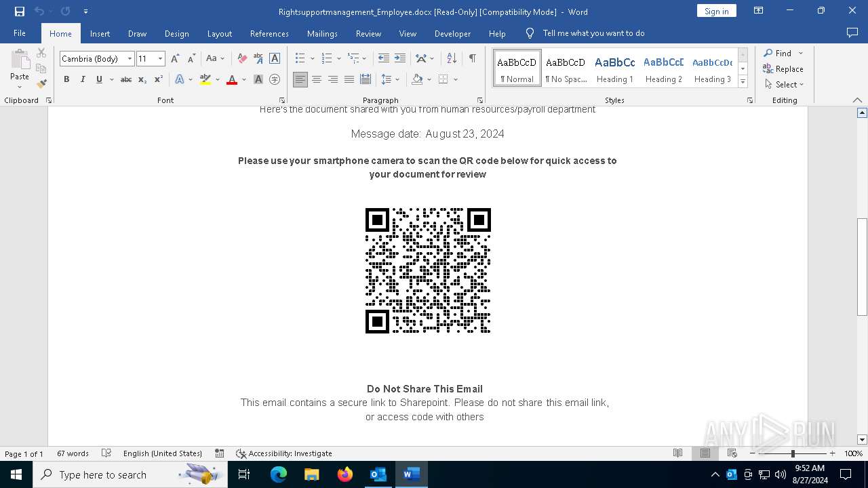Toggle Print Layout view button
This screenshot has height=488, width=868.
pyautogui.click(x=705, y=453)
